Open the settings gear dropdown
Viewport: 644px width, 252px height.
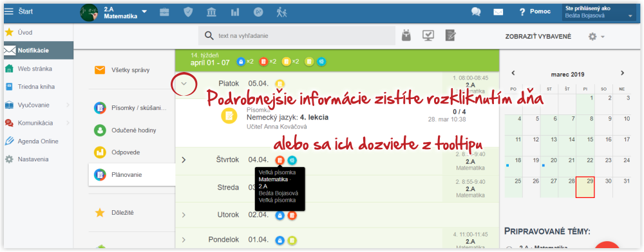coord(596,37)
